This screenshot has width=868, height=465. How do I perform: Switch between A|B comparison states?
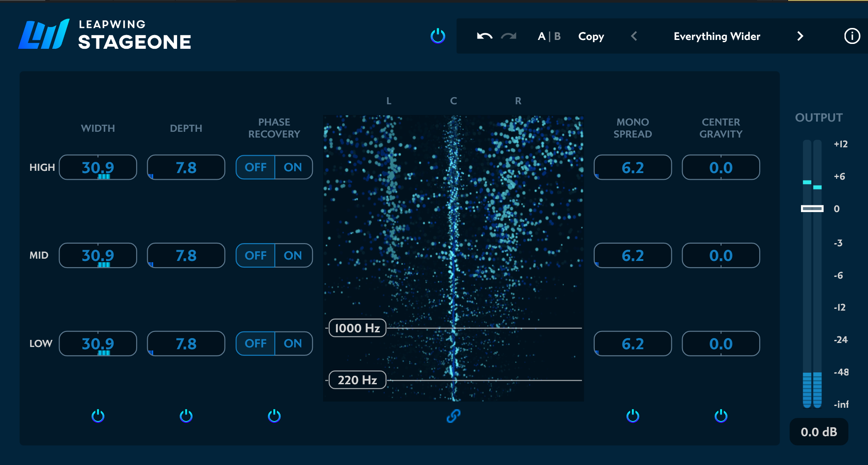pyautogui.click(x=549, y=36)
